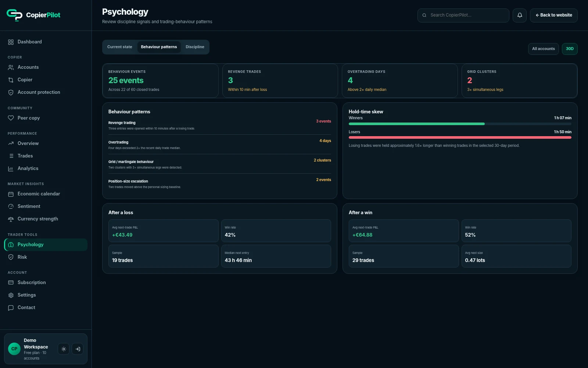Go to Peer copy link

point(46,118)
